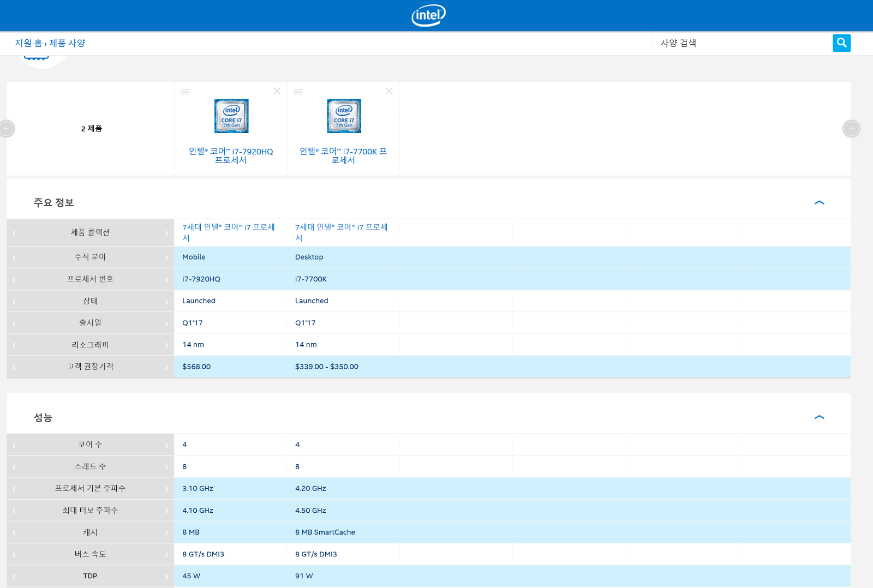Open the 인텔 코어 i7-7700K 프로세서 link
873x588 pixels.
pos(343,155)
